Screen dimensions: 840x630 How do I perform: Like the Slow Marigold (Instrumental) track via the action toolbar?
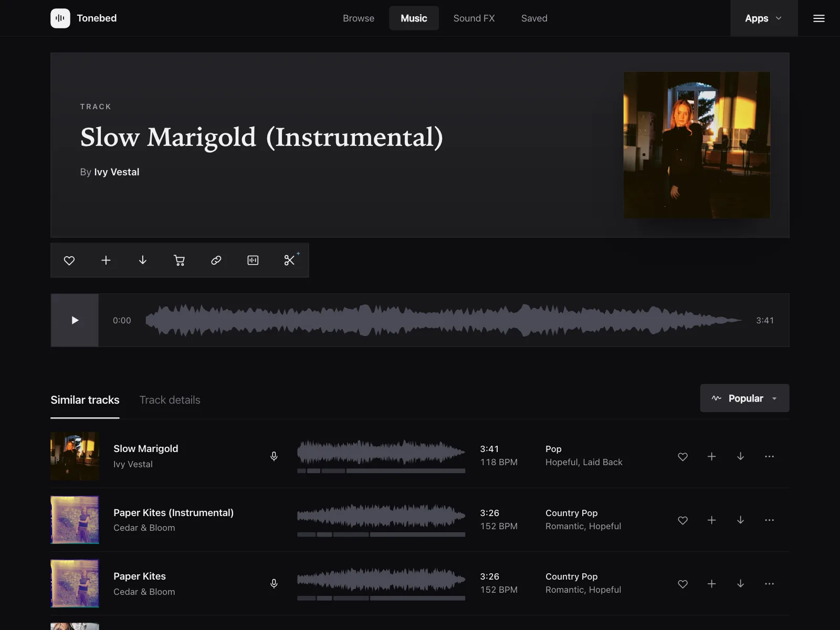69,260
